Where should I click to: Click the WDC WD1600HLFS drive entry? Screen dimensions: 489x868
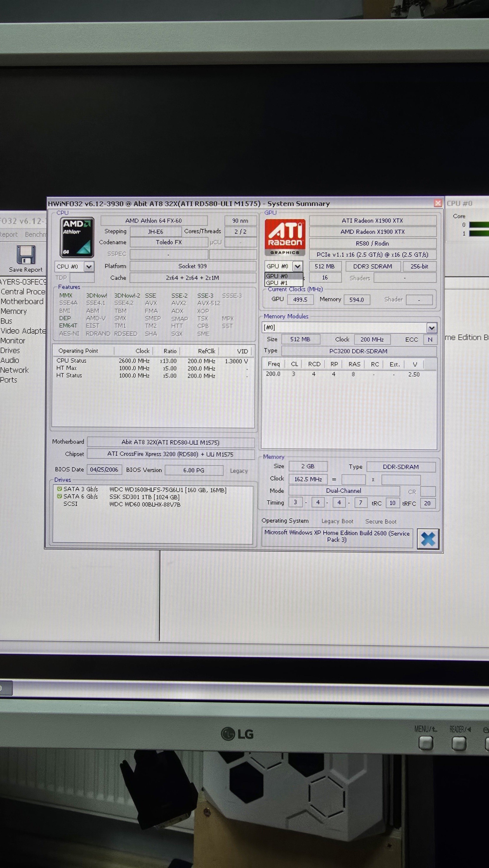point(168,490)
